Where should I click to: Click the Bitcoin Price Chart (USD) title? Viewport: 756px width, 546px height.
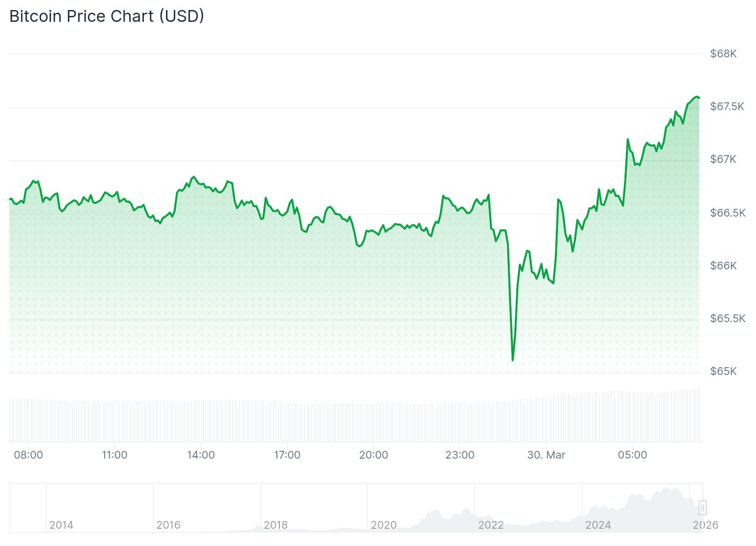(107, 16)
